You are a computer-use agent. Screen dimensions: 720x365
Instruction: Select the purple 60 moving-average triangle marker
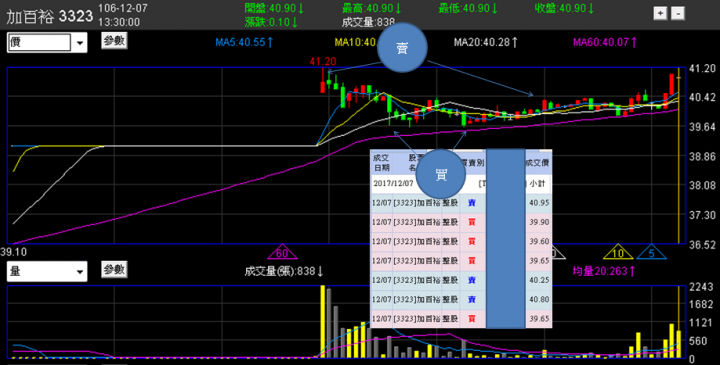coord(282,252)
